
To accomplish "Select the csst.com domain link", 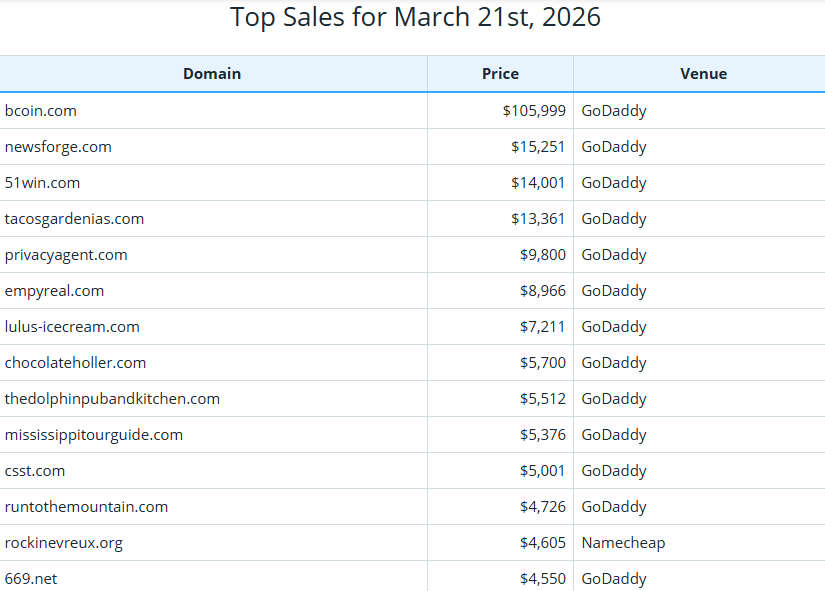I will 36,470.
